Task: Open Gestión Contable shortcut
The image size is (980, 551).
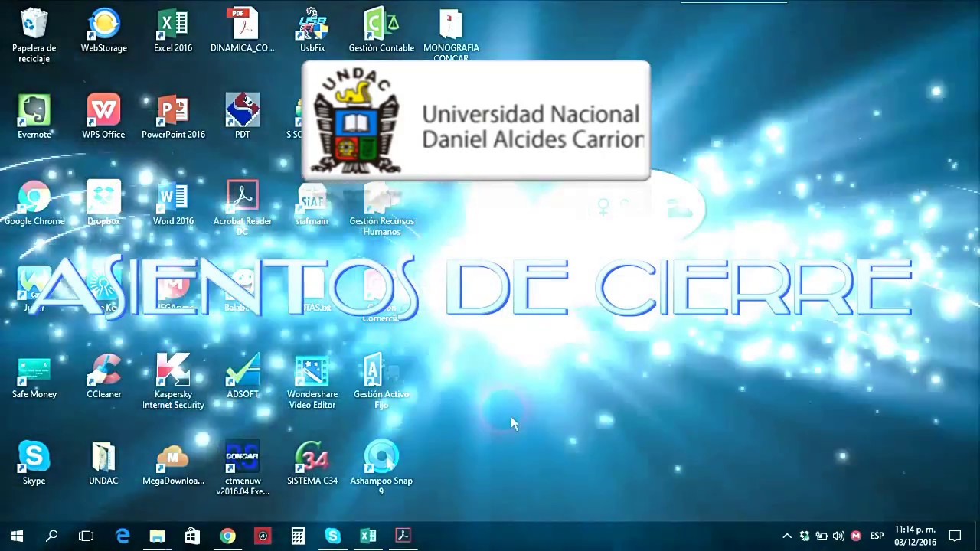Action: 381,31
